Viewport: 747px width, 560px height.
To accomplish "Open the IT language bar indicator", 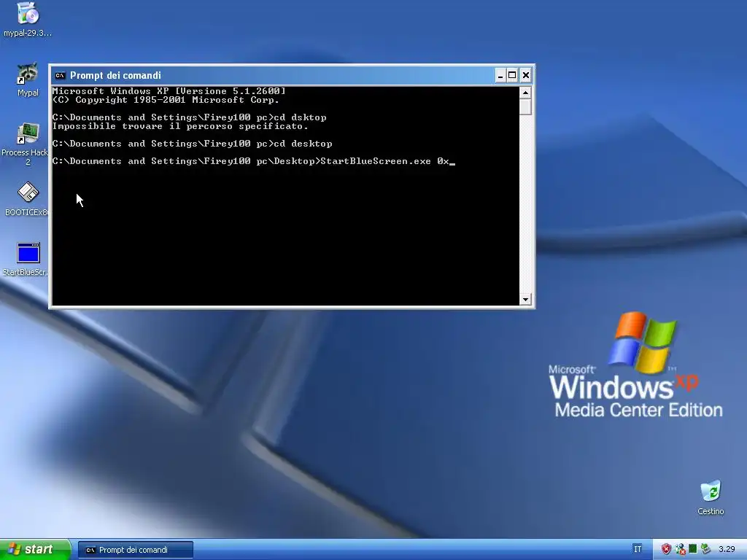I will tap(638, 549).
